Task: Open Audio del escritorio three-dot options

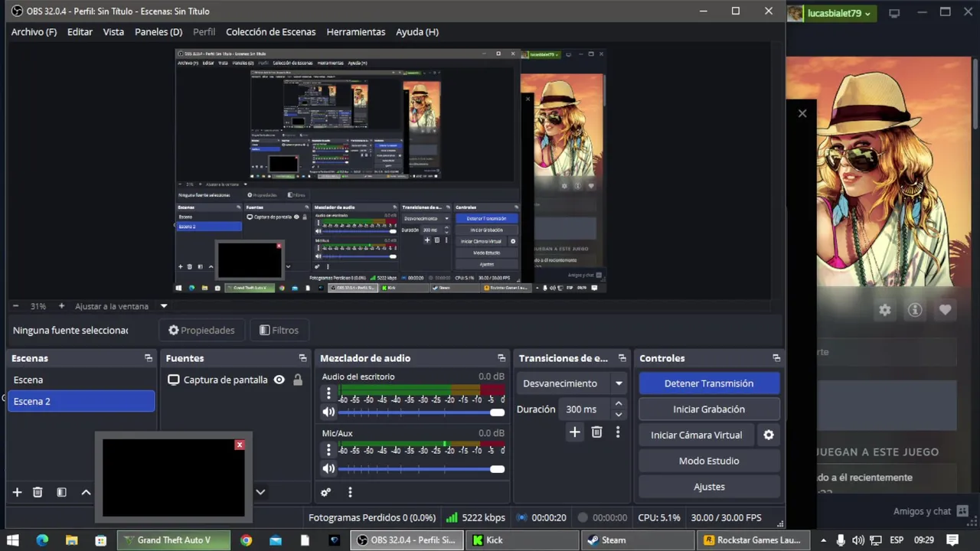Action: (328, 393)
